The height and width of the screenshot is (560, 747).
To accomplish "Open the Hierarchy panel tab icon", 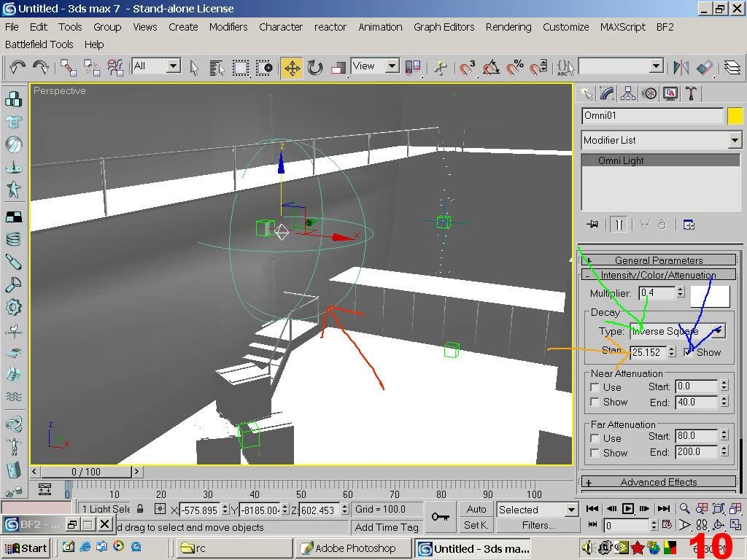I will [x=628, y=93].
